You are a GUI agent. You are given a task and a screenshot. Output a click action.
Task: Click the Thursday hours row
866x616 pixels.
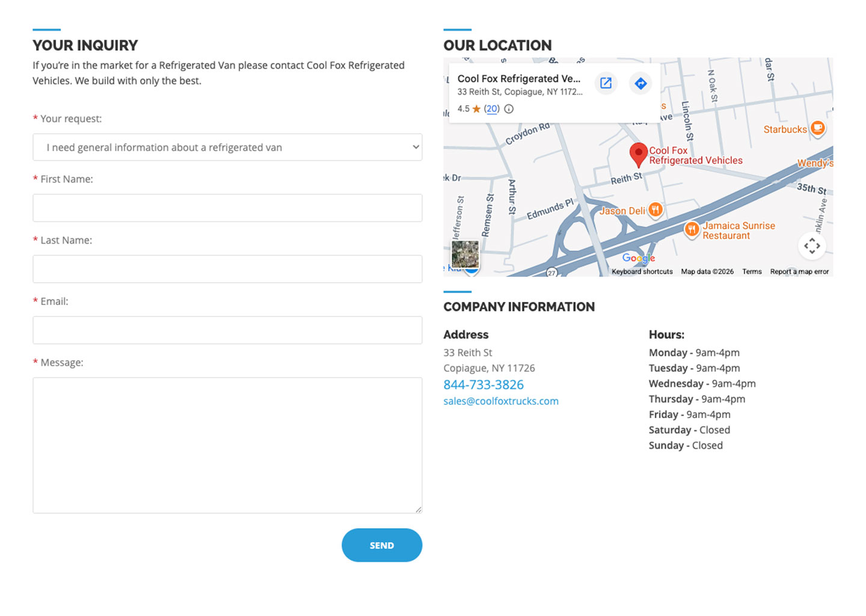coord(696,399)
